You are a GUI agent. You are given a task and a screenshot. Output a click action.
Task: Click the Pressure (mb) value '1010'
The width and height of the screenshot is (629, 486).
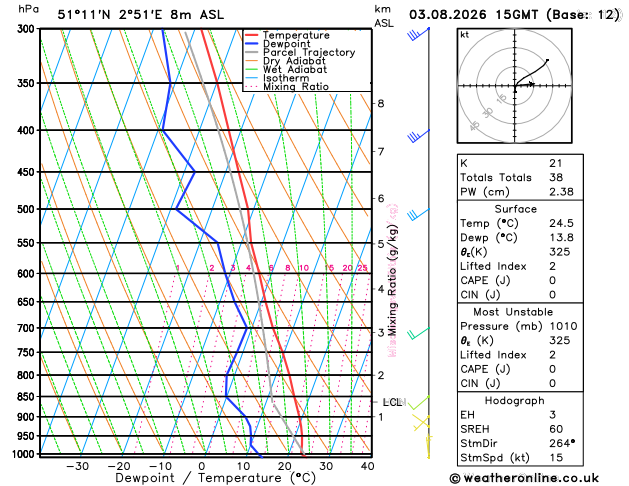(563, 326)
